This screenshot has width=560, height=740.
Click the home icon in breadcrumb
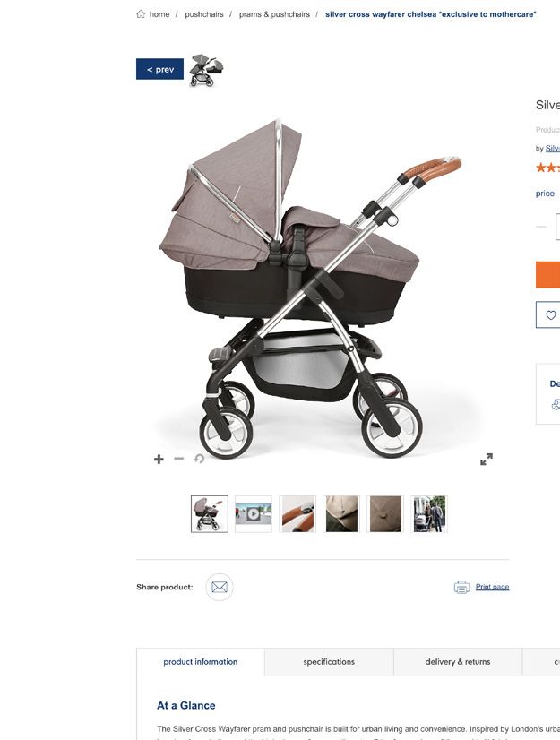click(x=141, y=14)
